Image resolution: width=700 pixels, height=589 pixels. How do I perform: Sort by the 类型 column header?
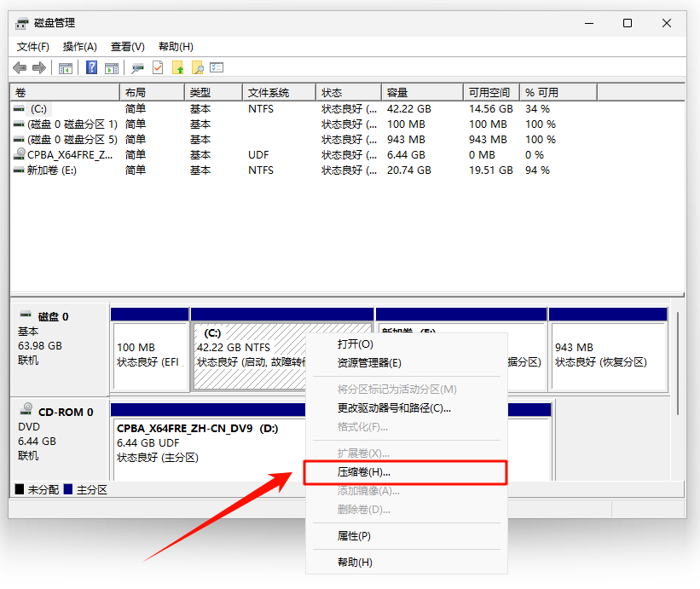[213, 92]
